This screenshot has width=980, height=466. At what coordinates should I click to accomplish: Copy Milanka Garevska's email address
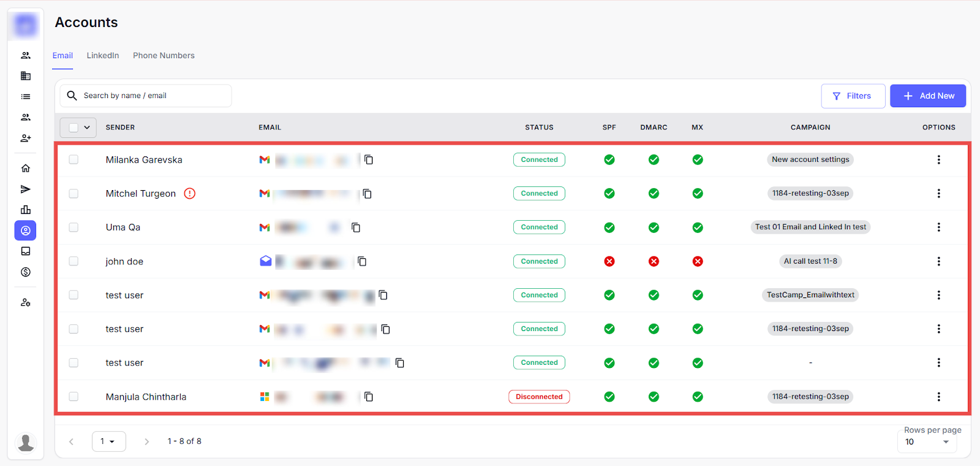point(369,159)
